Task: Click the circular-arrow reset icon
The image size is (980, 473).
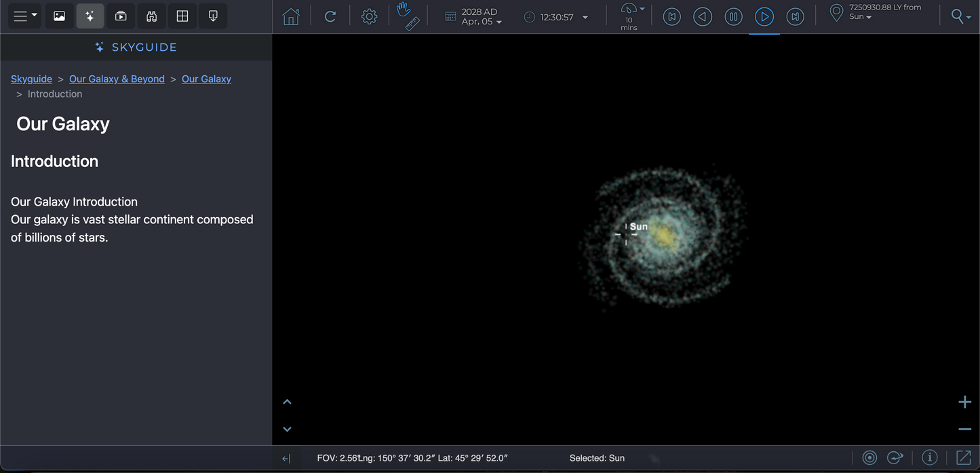Action: (330, 17)
